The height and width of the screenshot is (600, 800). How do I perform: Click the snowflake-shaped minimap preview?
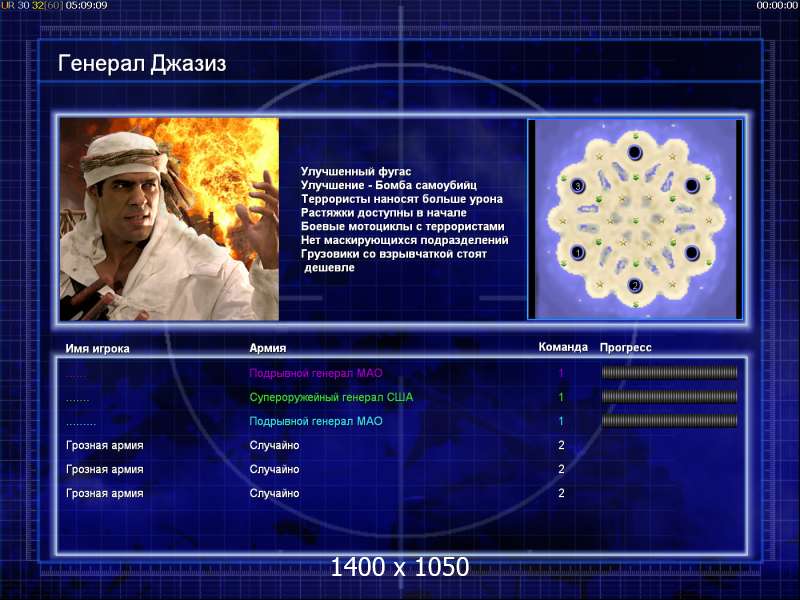tap(635, 219)
